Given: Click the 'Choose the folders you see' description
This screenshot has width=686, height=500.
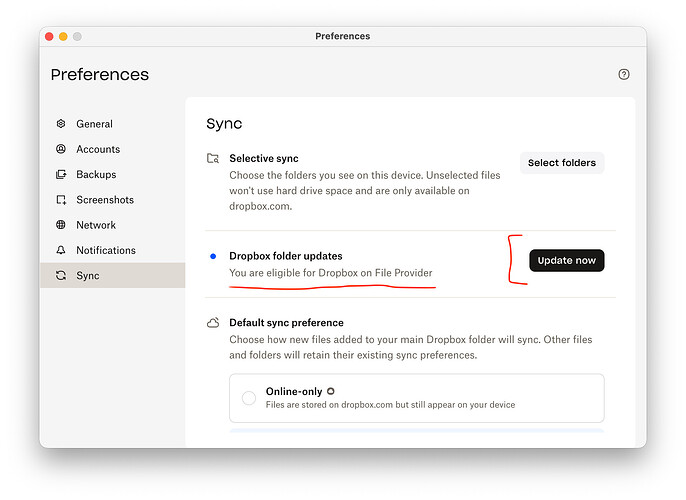Looking at the screenshot, I should tap(365, 191).
